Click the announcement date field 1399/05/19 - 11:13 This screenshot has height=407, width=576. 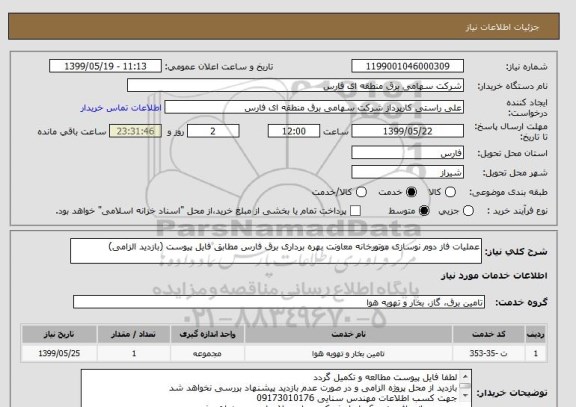pos(105,66)
